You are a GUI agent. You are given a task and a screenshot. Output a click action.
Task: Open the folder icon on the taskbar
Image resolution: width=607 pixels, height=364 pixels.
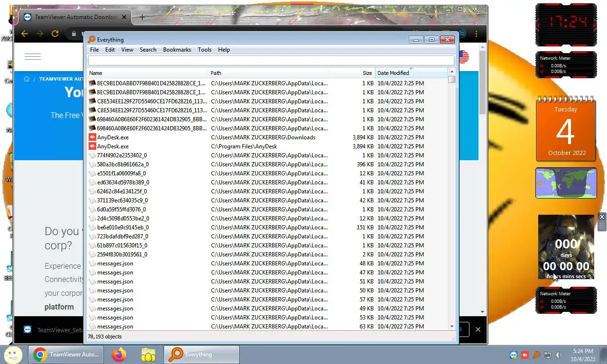[148, 355]
